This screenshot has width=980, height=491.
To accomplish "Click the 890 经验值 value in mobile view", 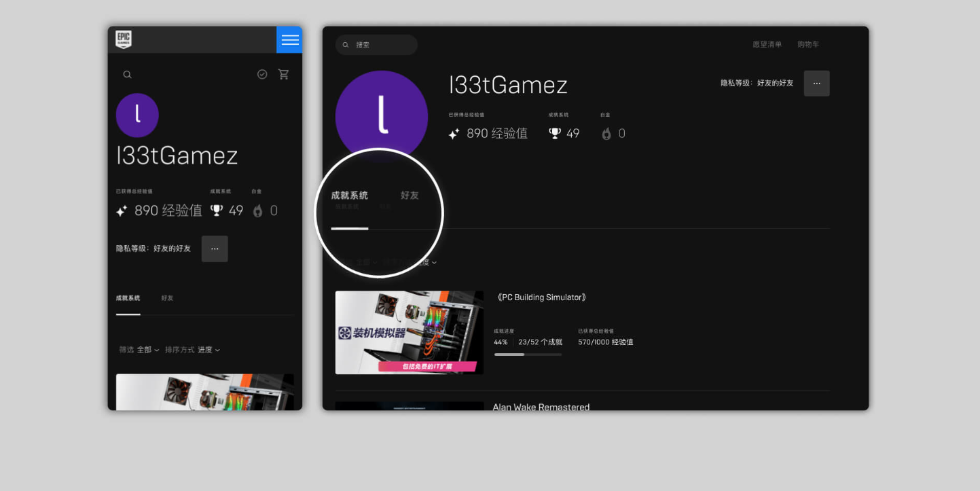I will (x=168, y=211).
